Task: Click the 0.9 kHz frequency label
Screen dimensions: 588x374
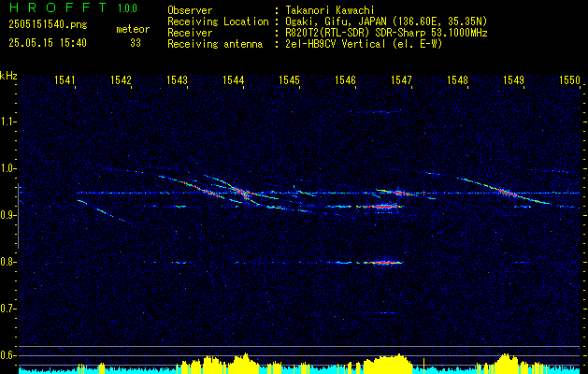Action: [7, 215]
